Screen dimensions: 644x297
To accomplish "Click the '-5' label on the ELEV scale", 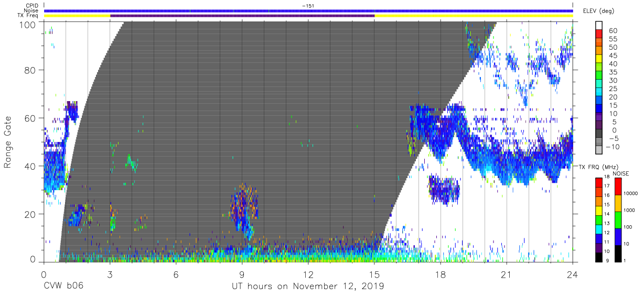I will [614, 139].
